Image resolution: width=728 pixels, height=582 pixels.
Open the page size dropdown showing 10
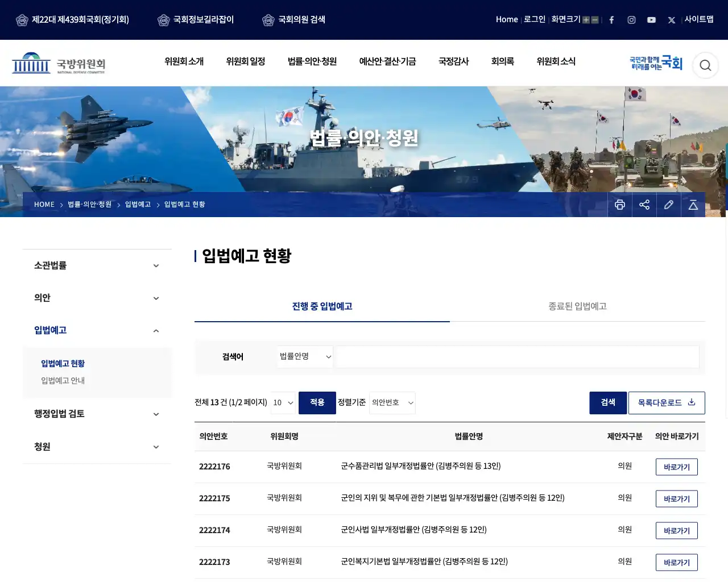tap(283, 403)
